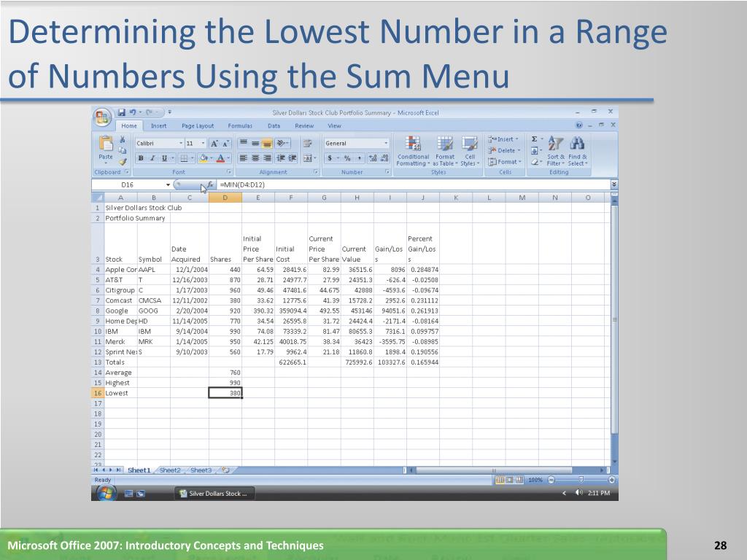This screenshot has width=747, height=560.
Task: Click the Fill Color paint bucket
Action: point(204,158)
